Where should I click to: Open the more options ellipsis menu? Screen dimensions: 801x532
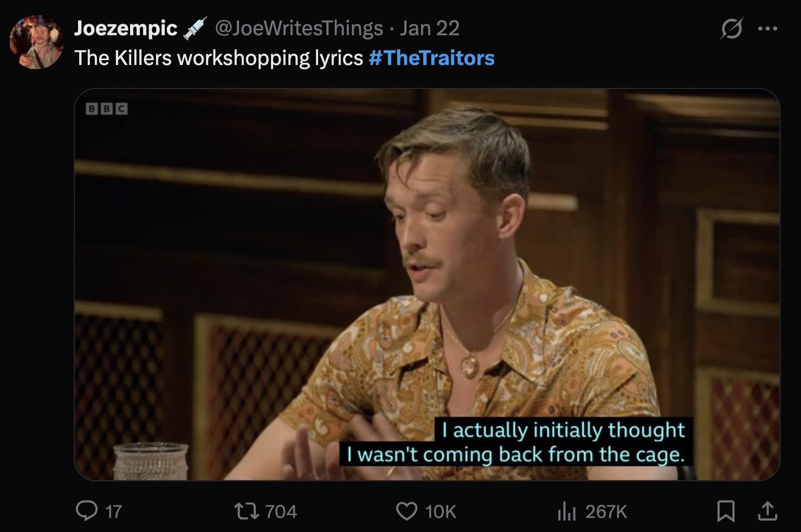coord(768,28)
